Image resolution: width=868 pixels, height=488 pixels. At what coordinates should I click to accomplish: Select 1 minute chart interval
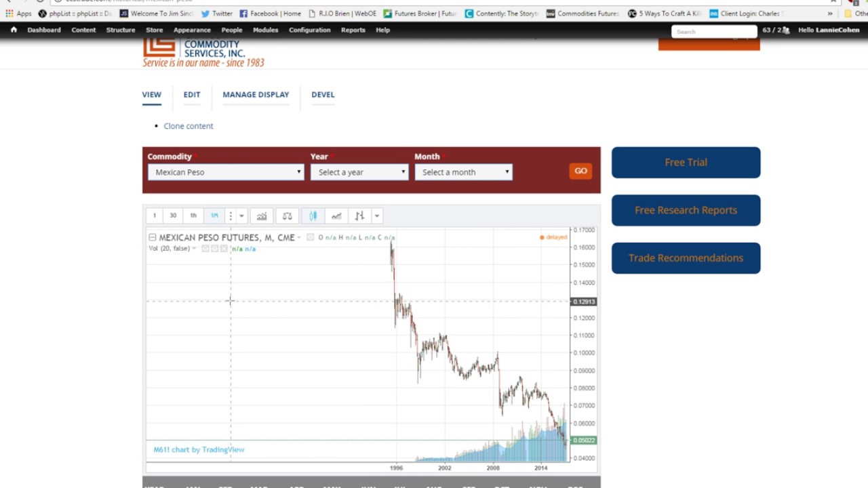click(154, 216)
